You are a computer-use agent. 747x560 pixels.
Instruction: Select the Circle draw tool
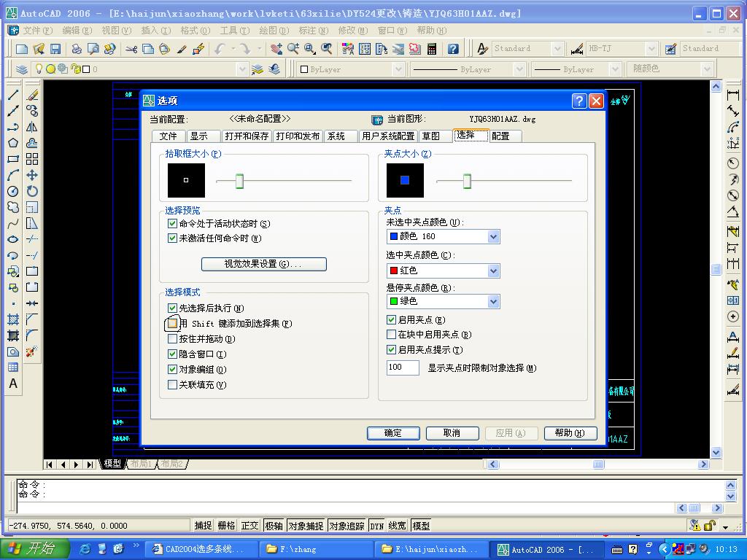pyautogui.click(x=13, y=192)
